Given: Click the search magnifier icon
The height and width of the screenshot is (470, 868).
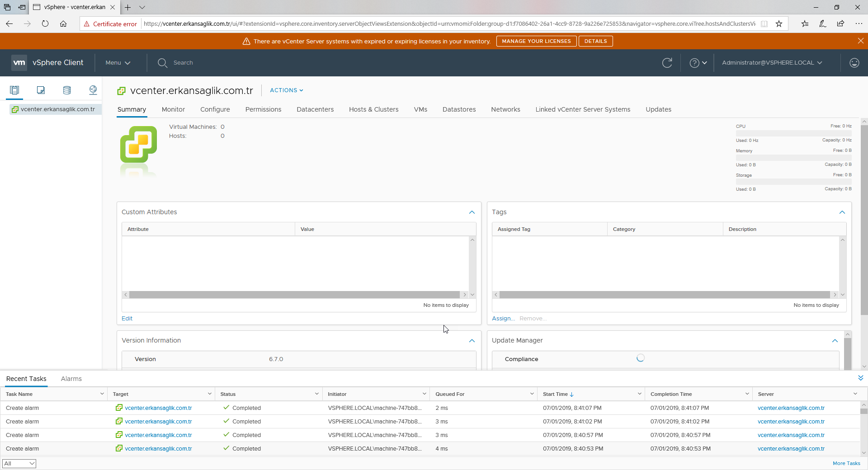Looking at the screenshot, I should point(162,63).
